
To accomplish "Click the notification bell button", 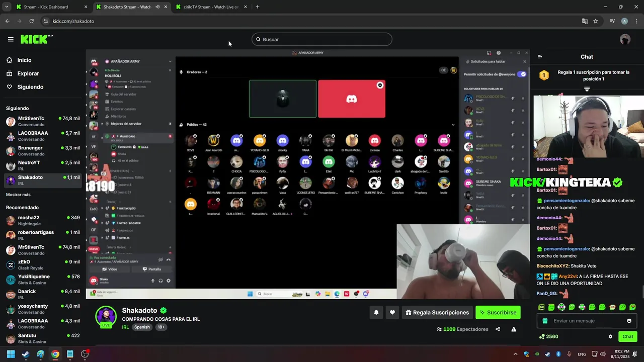I will [376, 312].
